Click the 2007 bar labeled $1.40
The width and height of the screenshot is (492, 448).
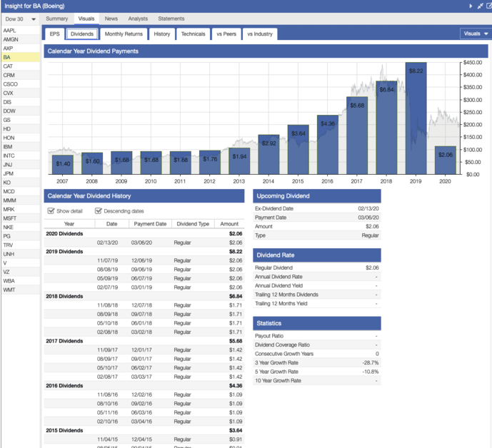point(63,165)
